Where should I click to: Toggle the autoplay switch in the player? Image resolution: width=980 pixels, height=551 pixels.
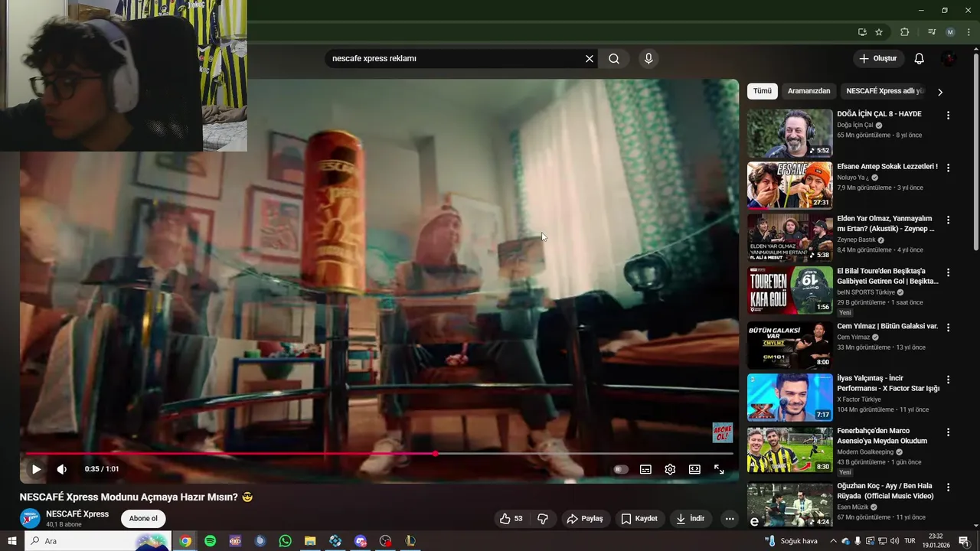click(621, 469)
